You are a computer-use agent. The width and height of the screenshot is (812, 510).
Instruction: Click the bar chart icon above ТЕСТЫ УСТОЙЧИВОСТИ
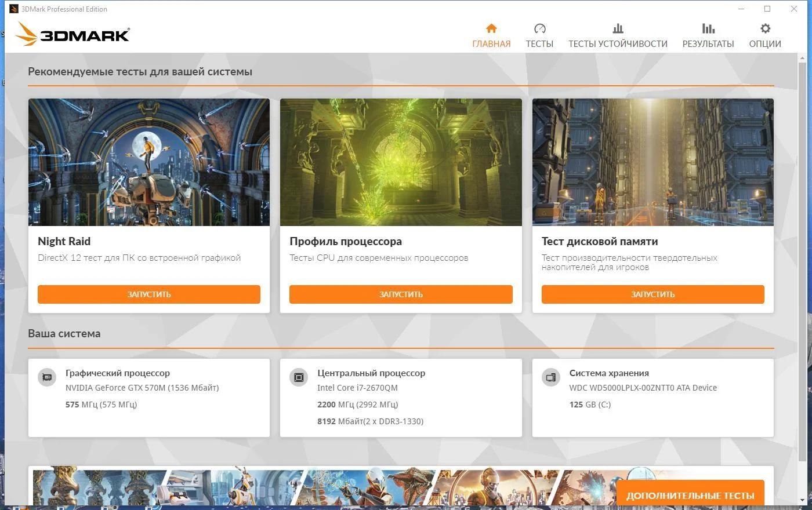click(x=618, y=28)
